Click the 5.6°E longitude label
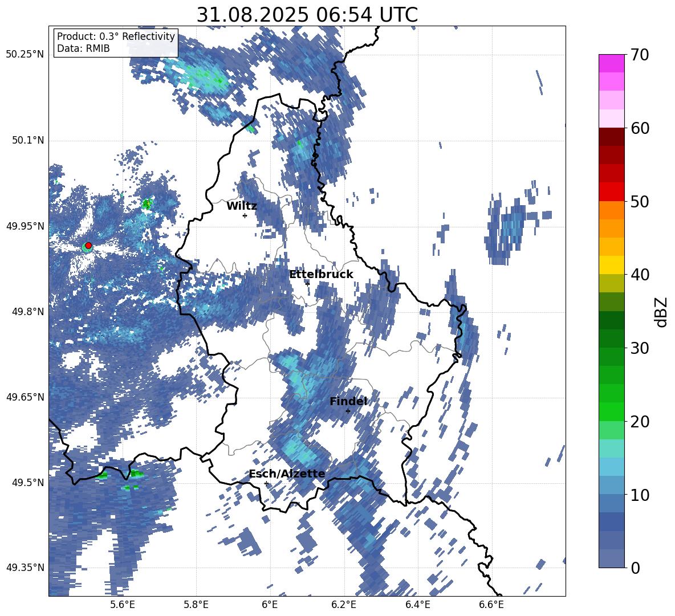 pyautogui.click(x=123, y=605)
